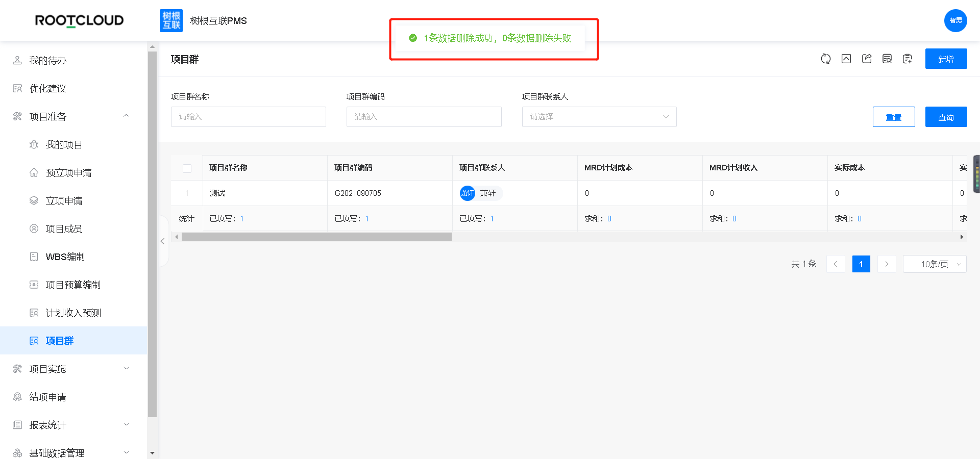
Task: Click the left arrow of the horizontal scrollbar
Action: [x=177, y=237]
